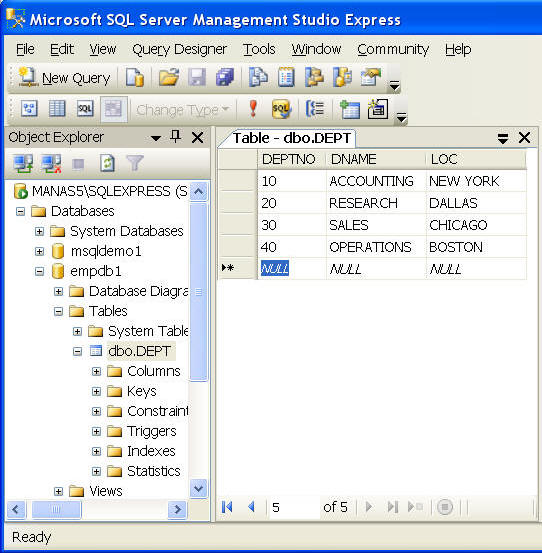This screenshot has width=542, height=553.
Task: Click the Template Explorer icon
Action: [342, 78]
